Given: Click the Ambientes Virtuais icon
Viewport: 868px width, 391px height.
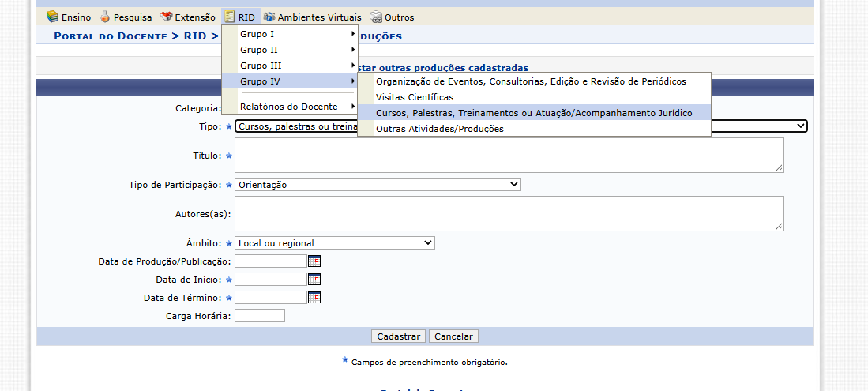Looking at the screenshot, I should [x=269, y=17].
